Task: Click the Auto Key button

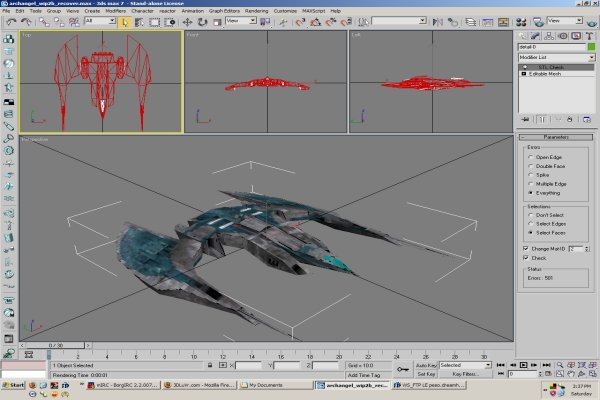Action: tap(426, 366)
